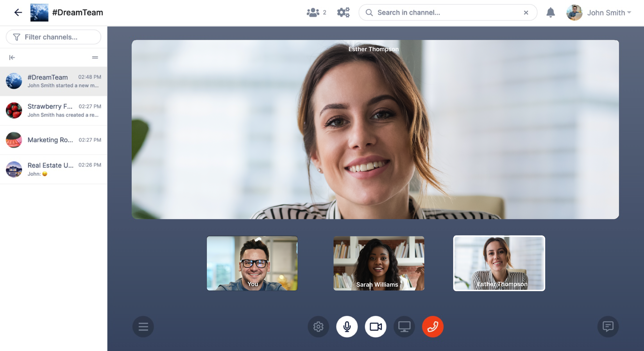View the channel members icon
Viewport: 644px width, 351px height.
pyautogui.click(x=313, y=12)
